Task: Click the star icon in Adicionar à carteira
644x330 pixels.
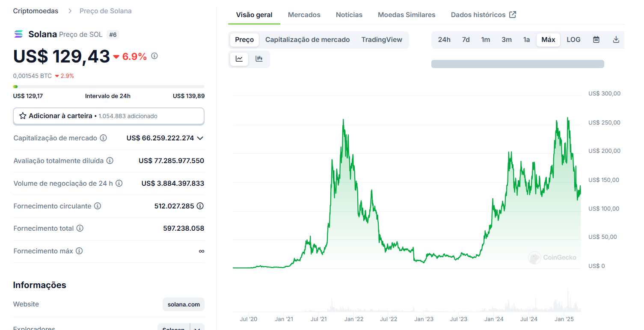Action: point(23,116)
